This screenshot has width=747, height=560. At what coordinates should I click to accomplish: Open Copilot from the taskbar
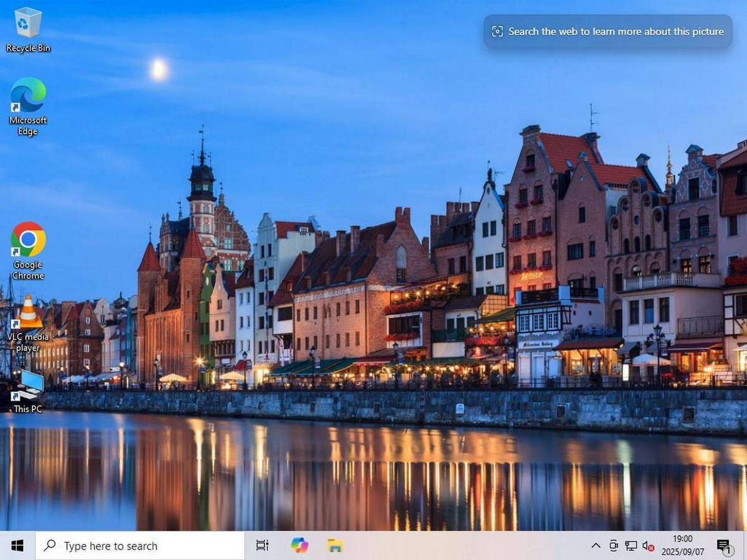(x=299, y=546)
